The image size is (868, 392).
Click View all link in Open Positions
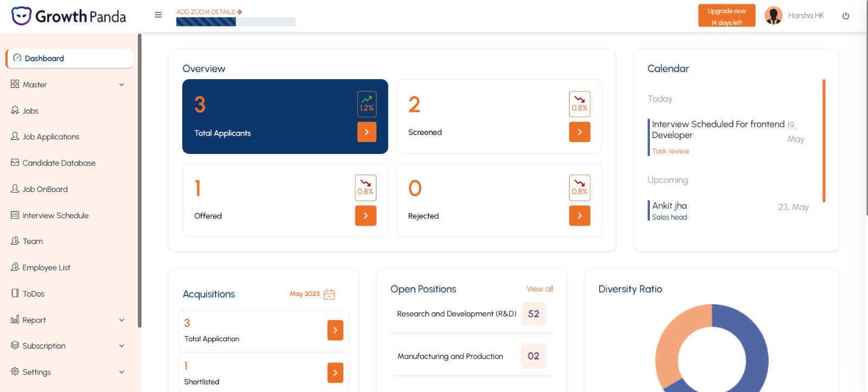point(540,289)
